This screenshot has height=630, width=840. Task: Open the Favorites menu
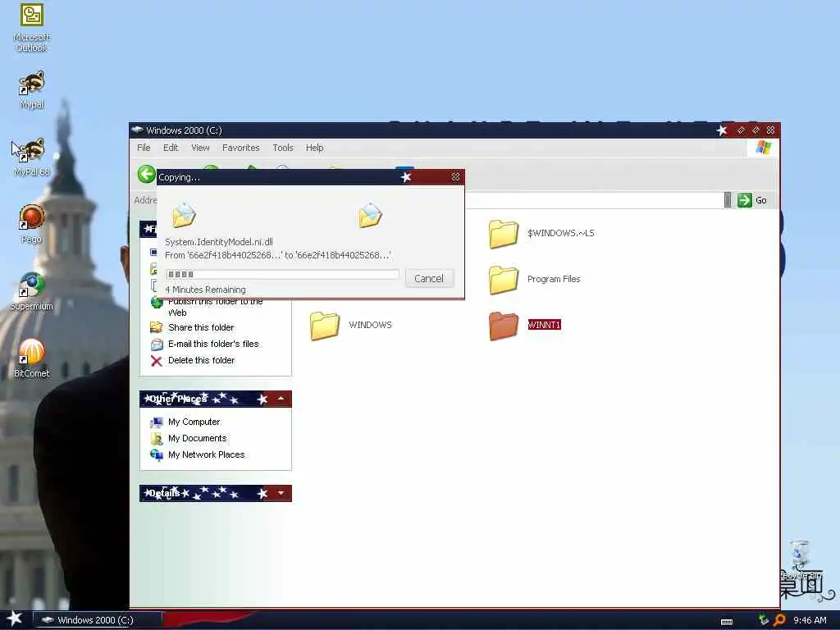(x=240, y=148)
